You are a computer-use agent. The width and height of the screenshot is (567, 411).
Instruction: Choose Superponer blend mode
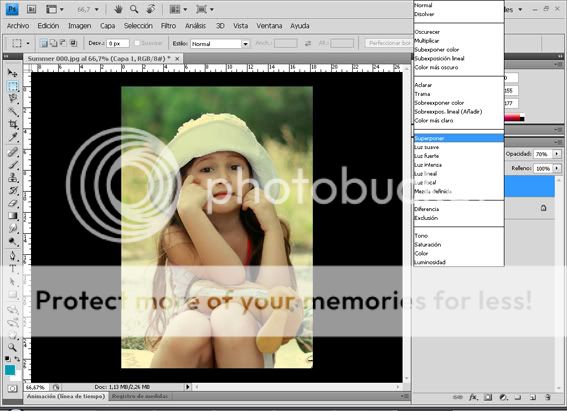459,138
